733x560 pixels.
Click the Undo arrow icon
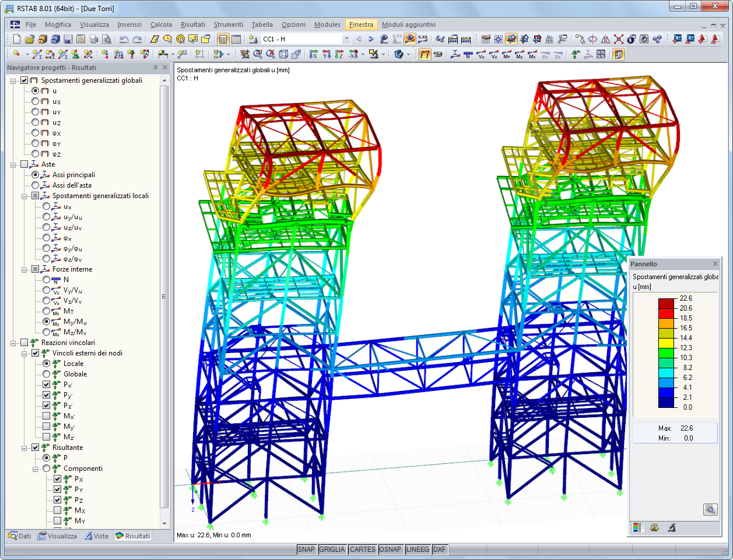pyautogui.click(x=124, y=39)
